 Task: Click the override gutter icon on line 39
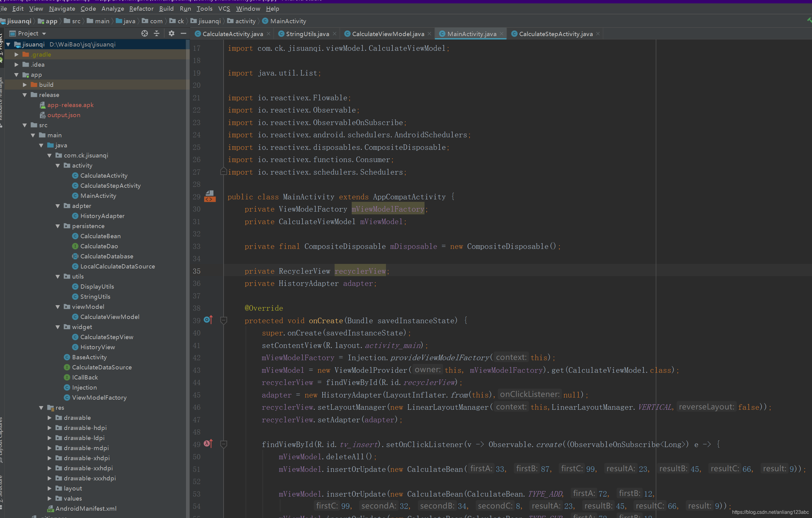pyautogui.click(x=208, y=320)
